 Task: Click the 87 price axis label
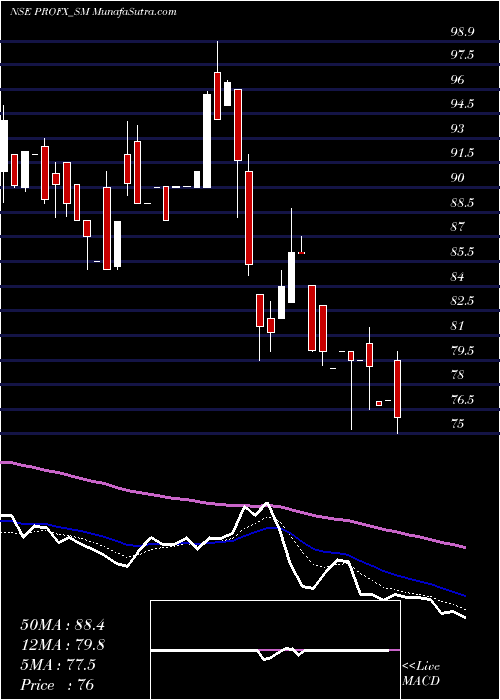tap(459, 227)
